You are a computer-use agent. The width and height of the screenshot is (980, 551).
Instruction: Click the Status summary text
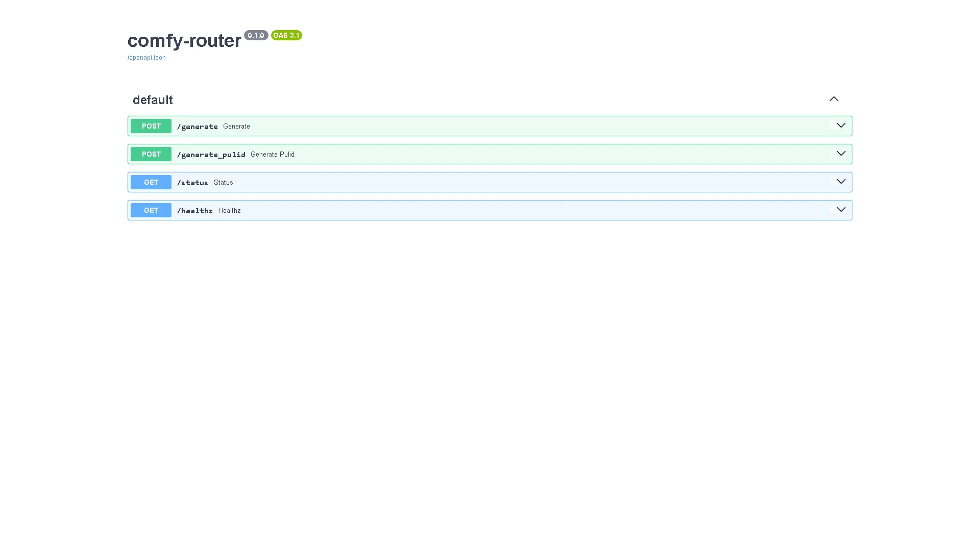(223, 183)
